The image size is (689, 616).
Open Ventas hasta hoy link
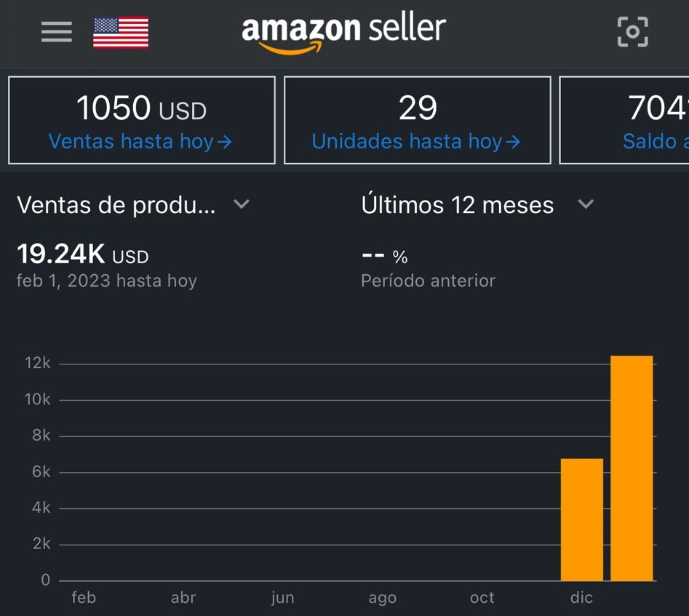pos(140,141)
